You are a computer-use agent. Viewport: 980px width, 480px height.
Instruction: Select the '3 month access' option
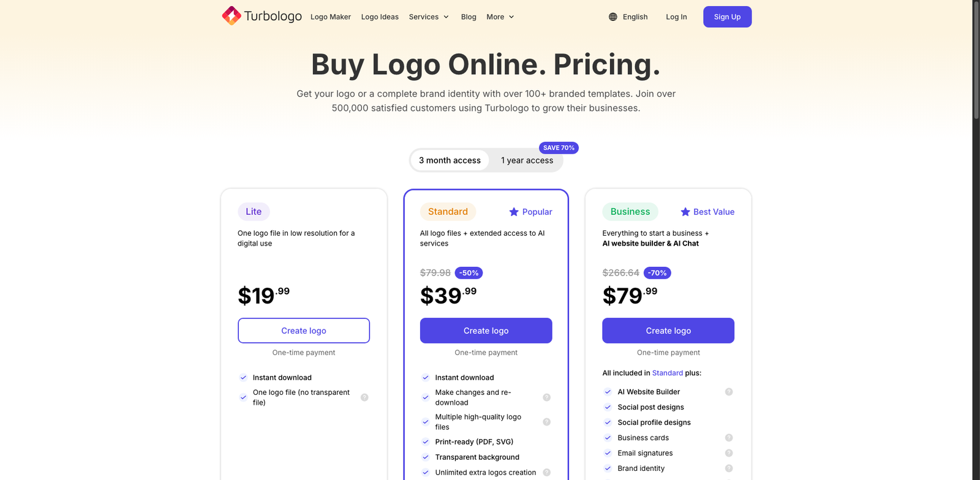(x=450, y=160)
